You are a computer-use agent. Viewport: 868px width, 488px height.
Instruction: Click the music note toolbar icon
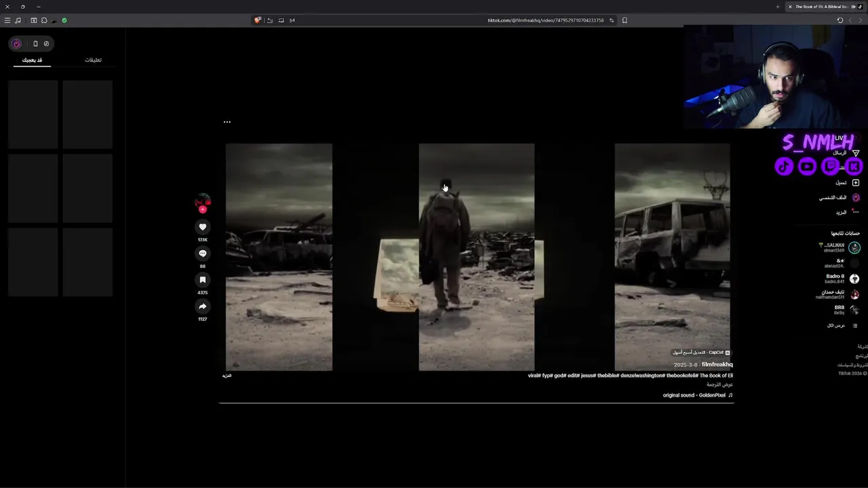click(18, 20)
